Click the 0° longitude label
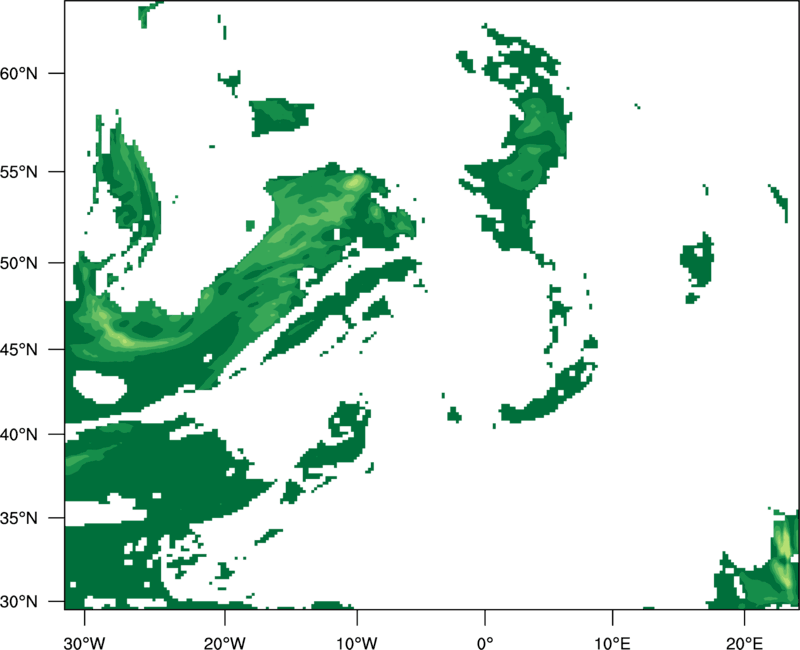The height and width of the screenshot is (650, 800). pos(485,643)
